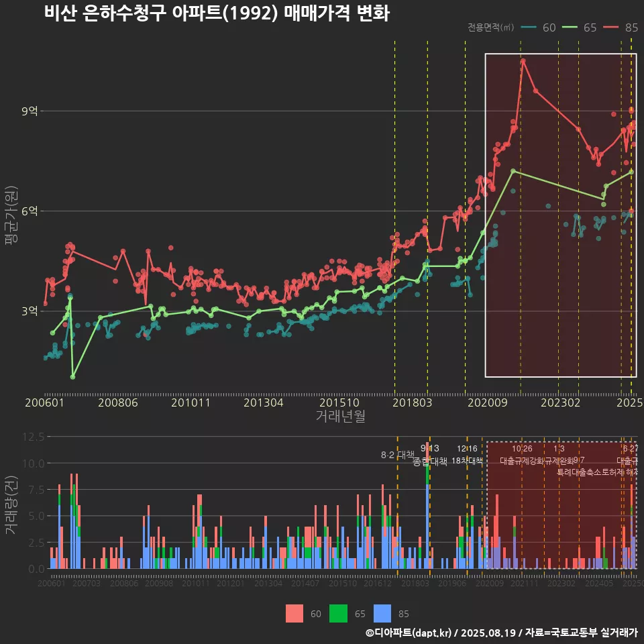Click the 10·26 대출규제강화 annotation
The image size is (644, 644).
point(522,455)
